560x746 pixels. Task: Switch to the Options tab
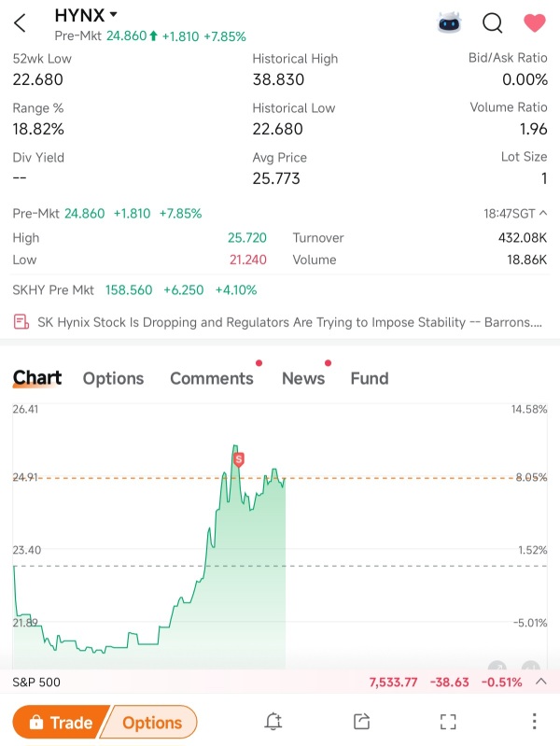click(113, 378)
